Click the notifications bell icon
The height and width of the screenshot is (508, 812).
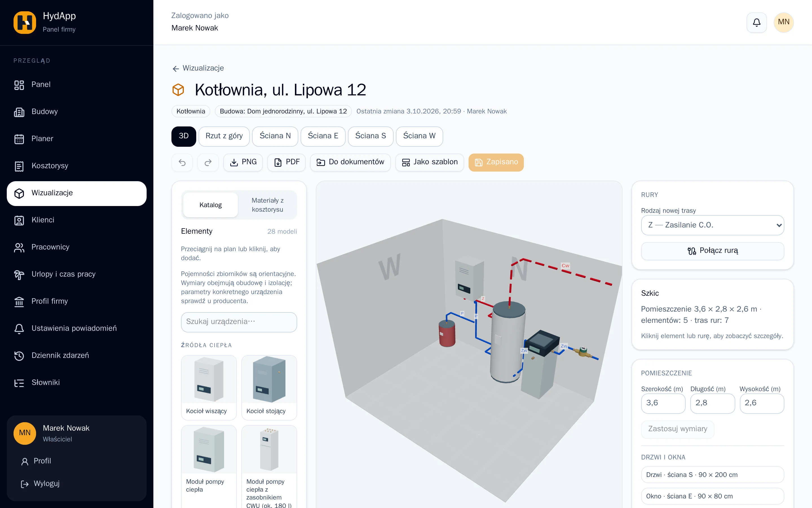[756, 23]
